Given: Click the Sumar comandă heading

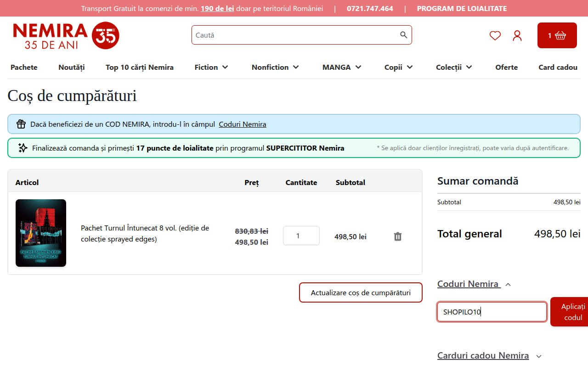Looking at the screenshot, I should [478, 181].
